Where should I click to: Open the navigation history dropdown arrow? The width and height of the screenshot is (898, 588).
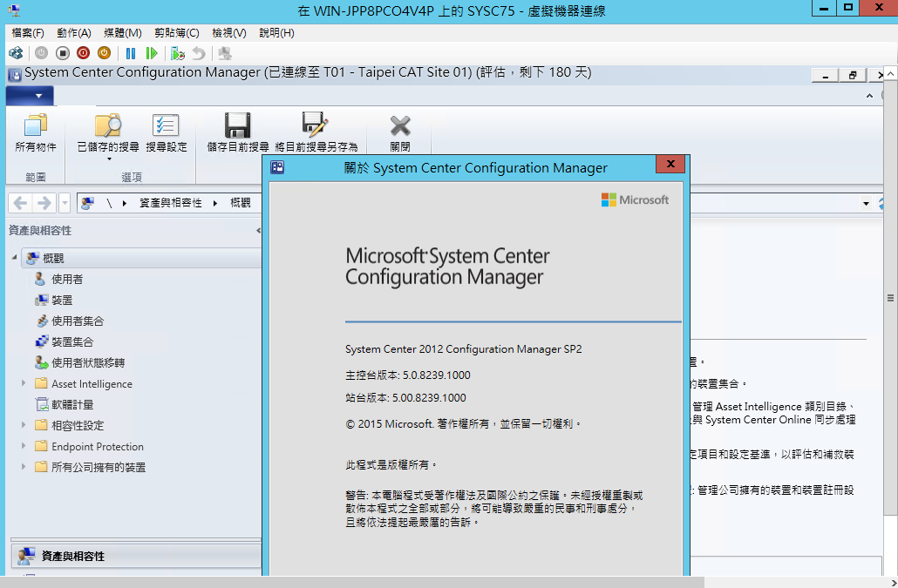pyautogui.click(x=65, y=203)
